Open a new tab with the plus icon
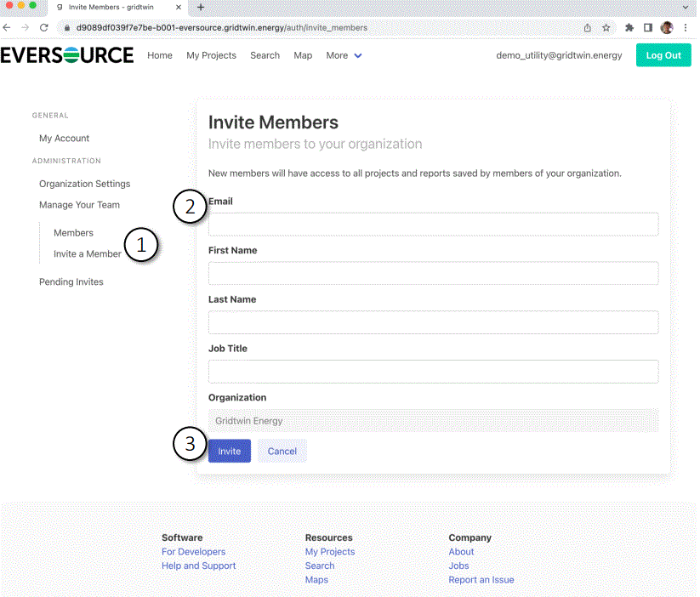 coord(199,9)
